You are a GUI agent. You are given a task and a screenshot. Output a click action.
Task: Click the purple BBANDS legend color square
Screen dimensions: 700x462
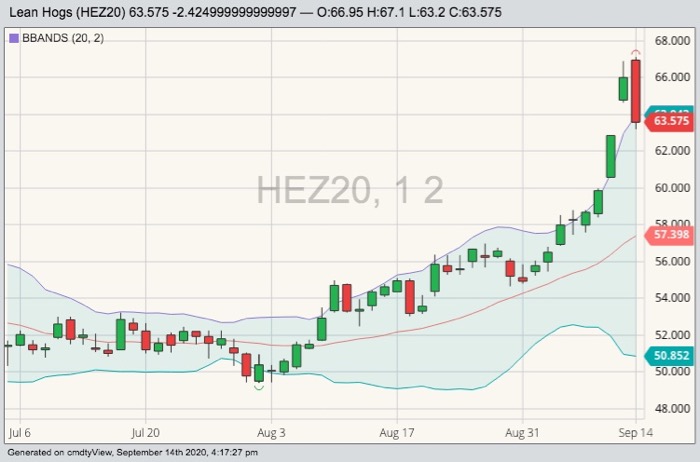(x=13, y=37)
